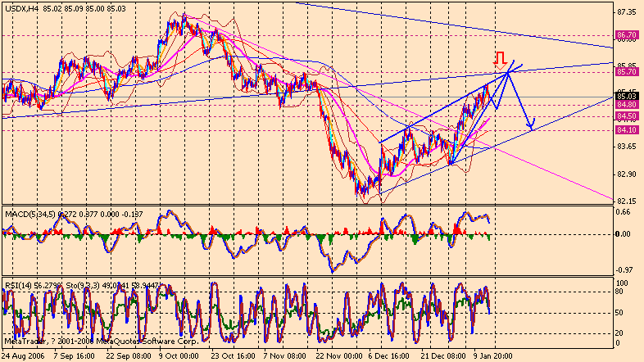Click the 50 oscillator scale value

(619, 313)
